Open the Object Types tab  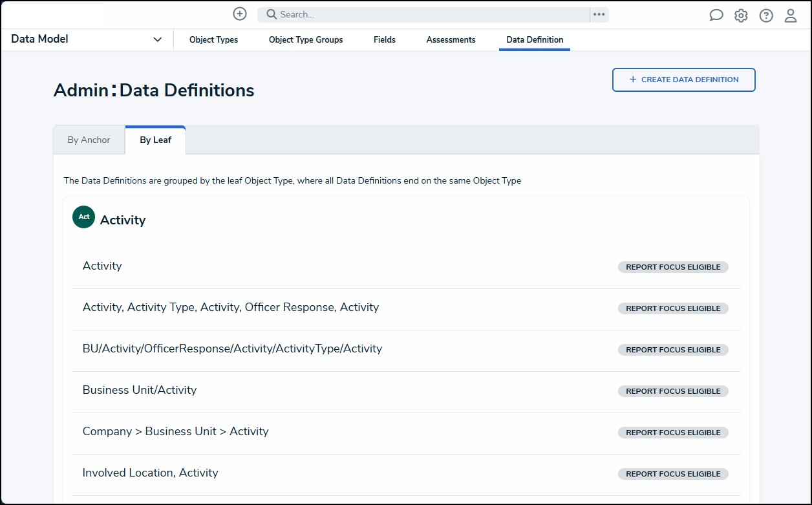coord(213,40)
